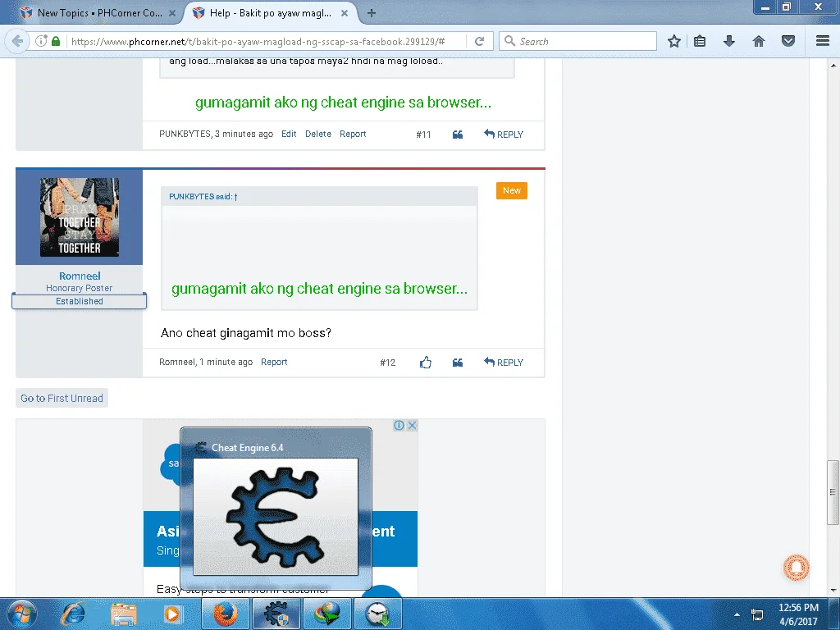Reload the page with refresh icon
Screen dimensions: 840x630
click(x=479, y=41)
